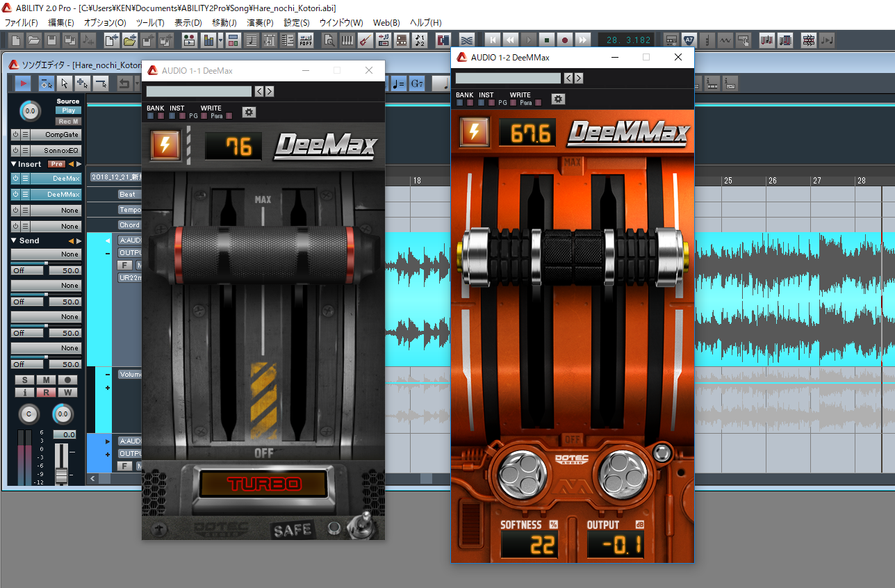Select previous preset arrow in DeeMMax window
Viewport: 895px width, 588px height.
coord(568,78)
